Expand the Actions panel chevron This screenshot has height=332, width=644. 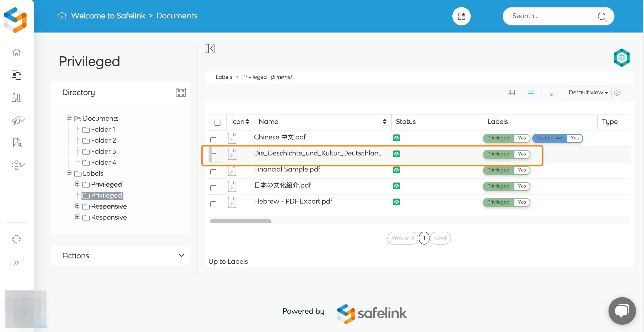coord(181,255)
